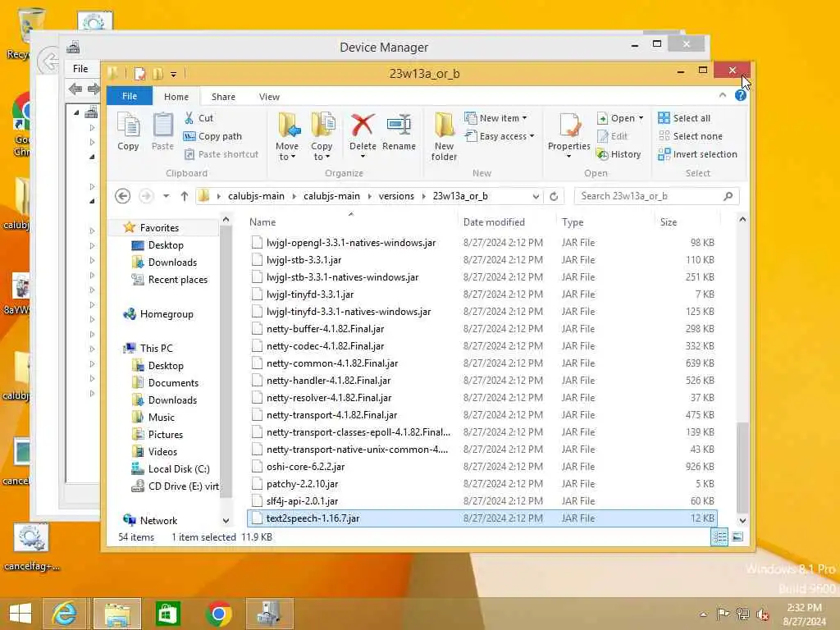Click Copy path in Clipboard group
Screen dimensions: 840x630
(212, 136)
